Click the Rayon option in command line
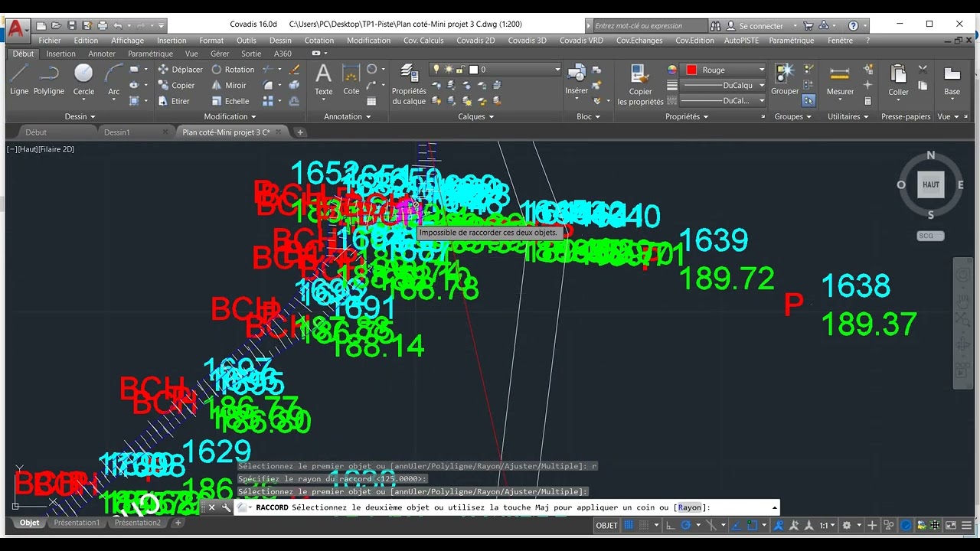 pyautogui.click(x=689, y=507)
